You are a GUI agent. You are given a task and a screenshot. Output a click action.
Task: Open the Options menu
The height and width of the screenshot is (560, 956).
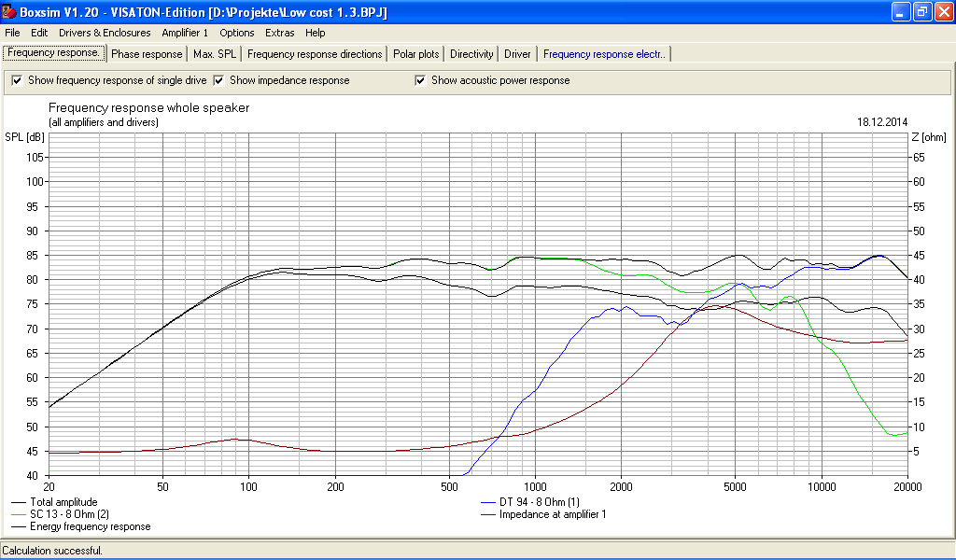click(x=236, y=33)
